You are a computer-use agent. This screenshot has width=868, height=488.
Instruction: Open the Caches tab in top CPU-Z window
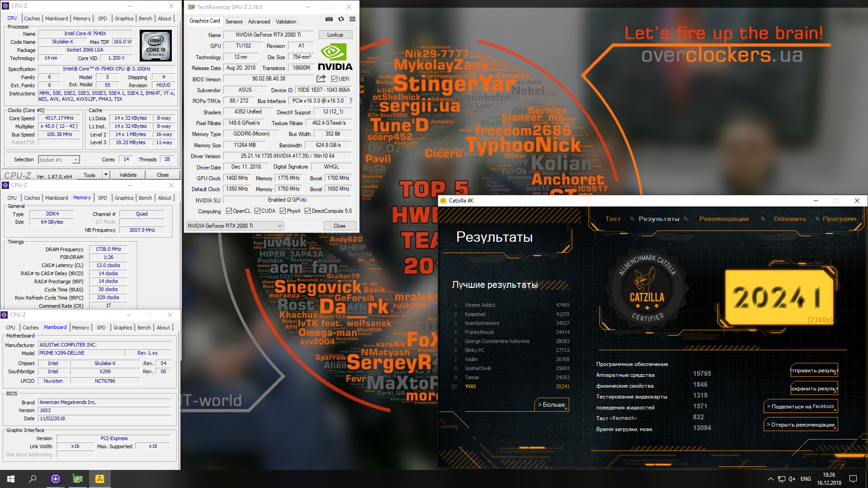pyautogui.click(x=32, y=19)
